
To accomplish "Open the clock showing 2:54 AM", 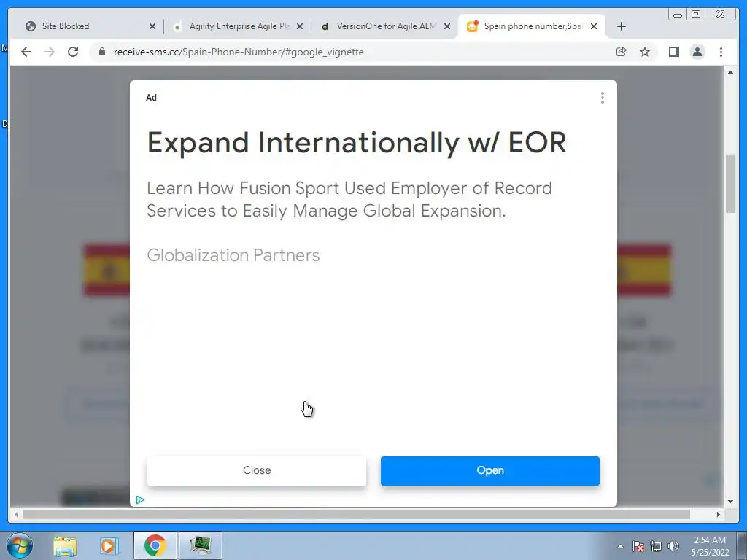I will [710, 546].
